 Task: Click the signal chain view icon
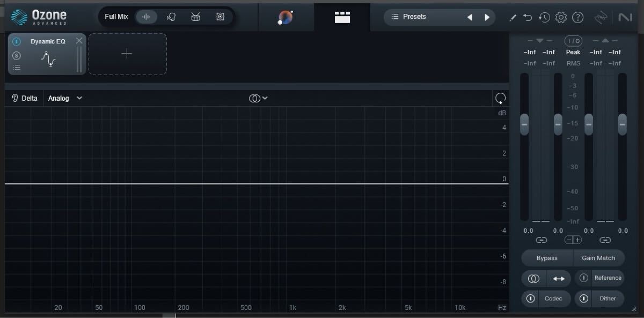[x=342, y=17]
